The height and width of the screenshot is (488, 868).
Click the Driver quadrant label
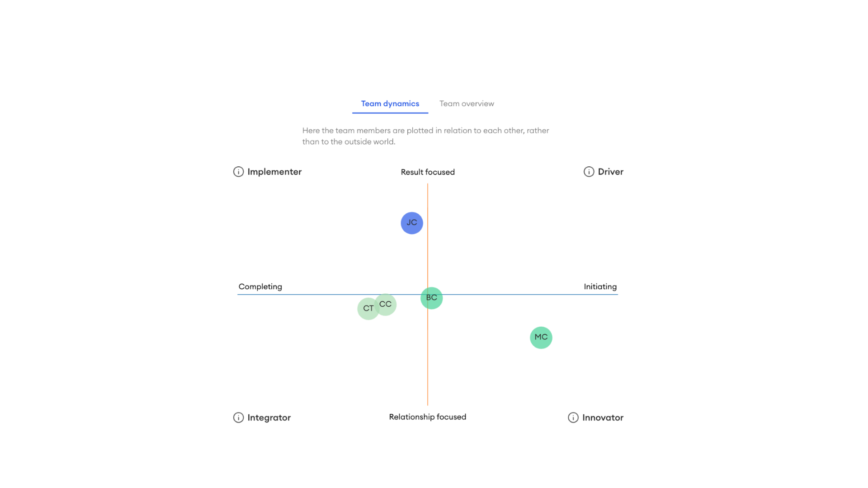coord(610,172)
